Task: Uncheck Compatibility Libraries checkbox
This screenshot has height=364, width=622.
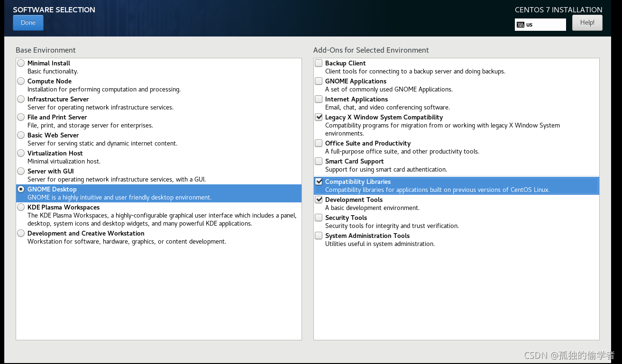Action: (x=319, y=182)
